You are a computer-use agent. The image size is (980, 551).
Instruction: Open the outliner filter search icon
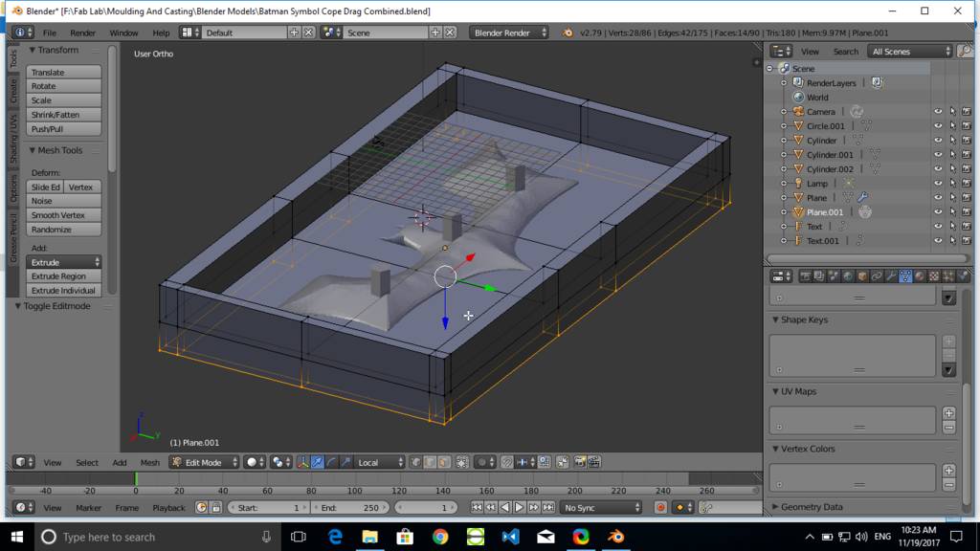coord(963,52)
